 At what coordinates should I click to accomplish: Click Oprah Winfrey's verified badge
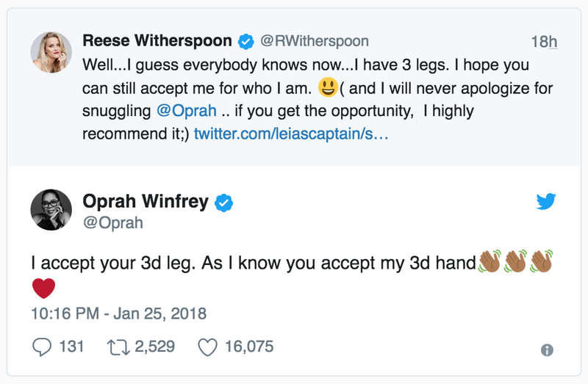point(223,203)
